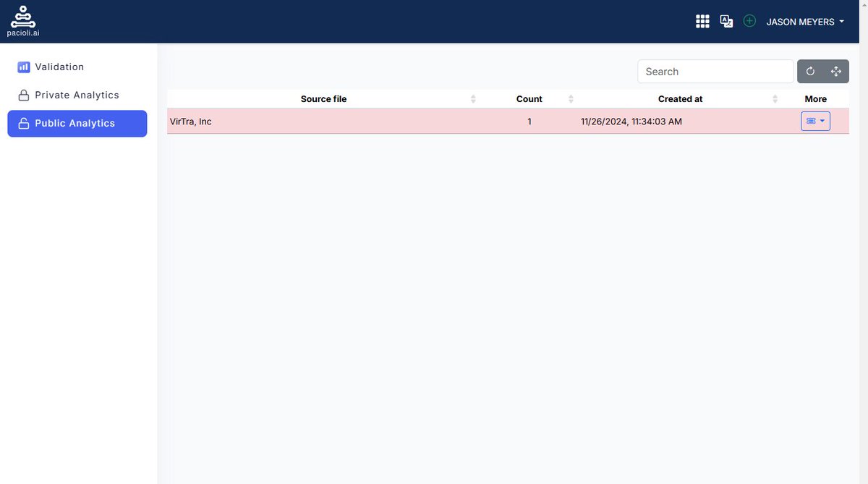Click the Source file sort arrows

[x=473, y=99]
